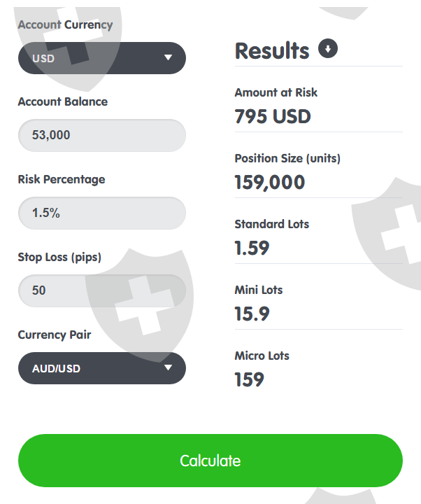Open the Currency Pair AUD/USD dropdown

[x=101, y=368]
